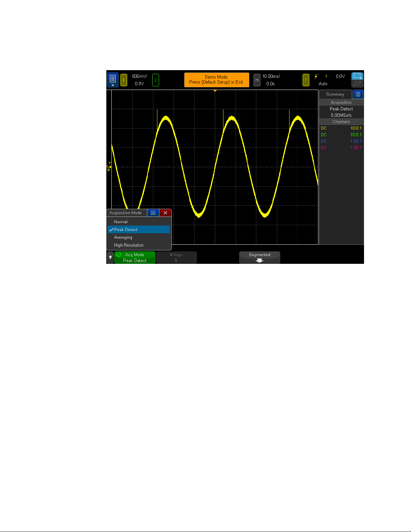Click the Channels section header
The width and height of the screenshot is (411, 532).
[x=341, y=122]
